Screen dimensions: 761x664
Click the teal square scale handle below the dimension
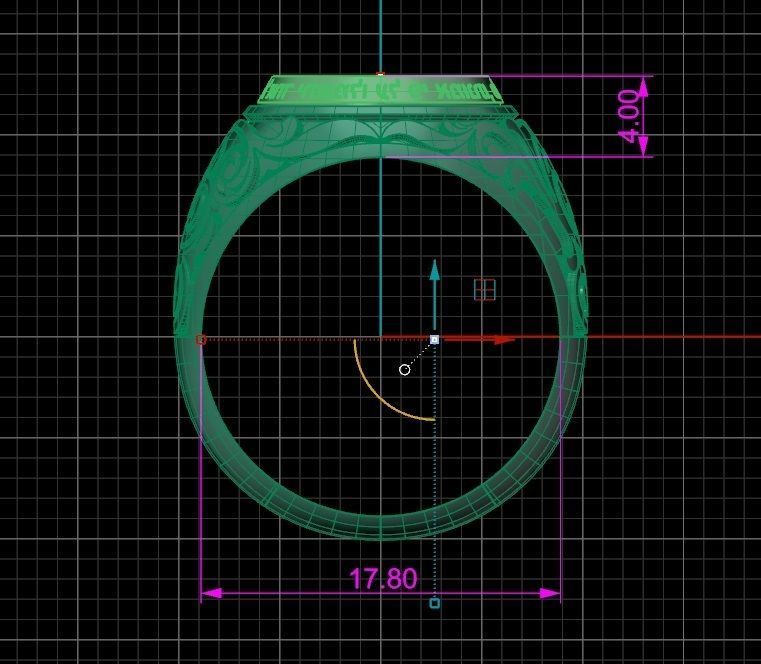pos(435,603)
